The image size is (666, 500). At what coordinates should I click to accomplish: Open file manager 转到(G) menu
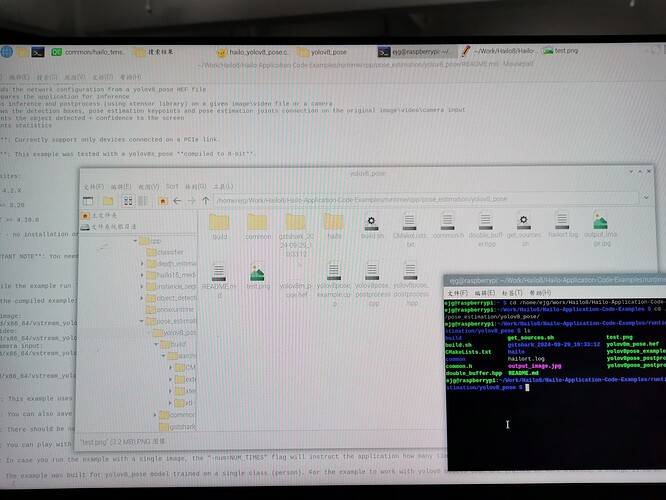195,186
